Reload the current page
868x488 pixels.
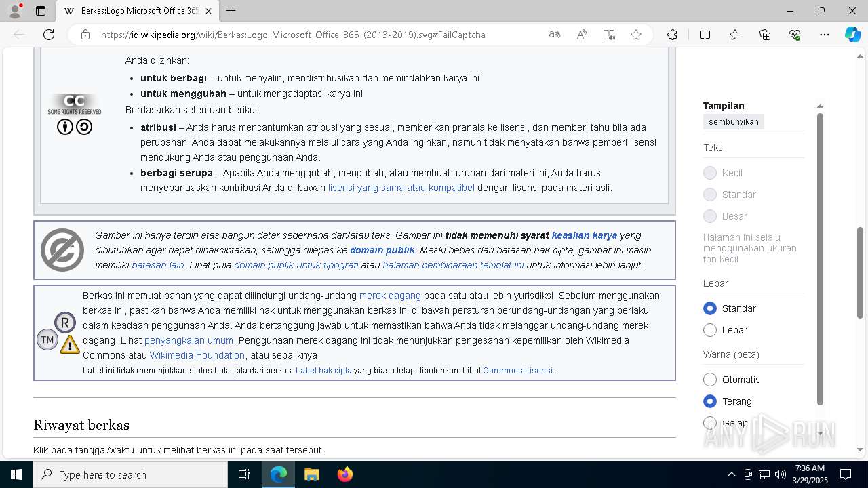[x=49, y=35]
